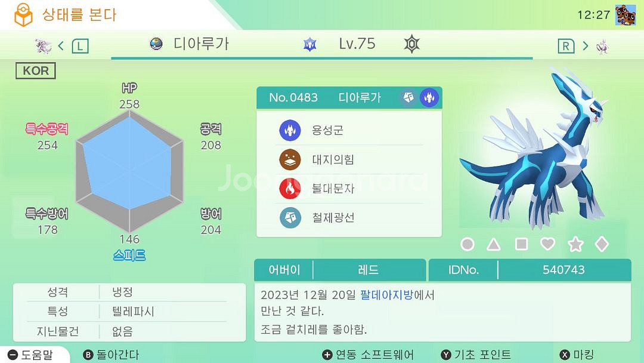The width and height of the screenshot is (644, 363).
Task: Click the 팔데아지방 blue link text
Action: click(386, 295)
